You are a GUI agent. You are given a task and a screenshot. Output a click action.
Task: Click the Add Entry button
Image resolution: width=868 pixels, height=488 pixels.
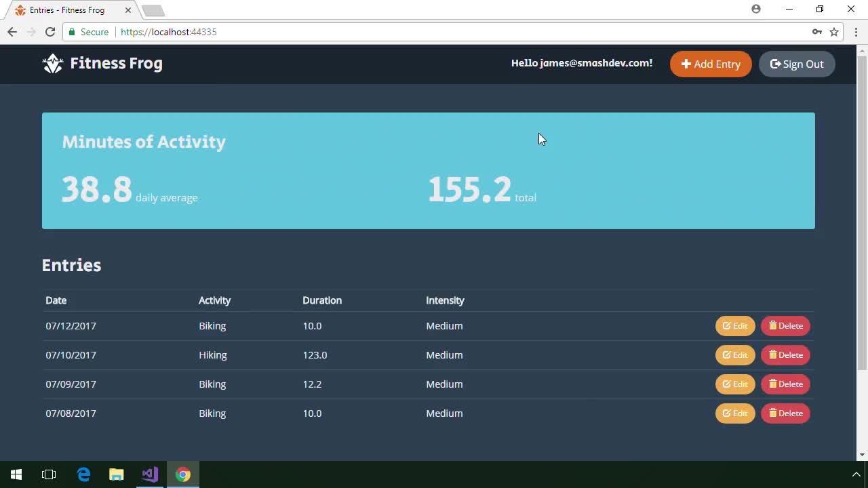pos(711,64)
